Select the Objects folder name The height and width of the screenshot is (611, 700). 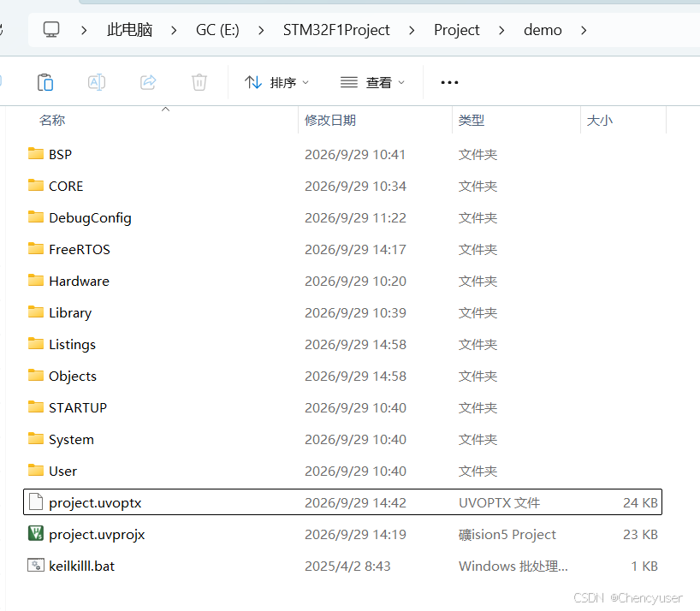point(73,377)
